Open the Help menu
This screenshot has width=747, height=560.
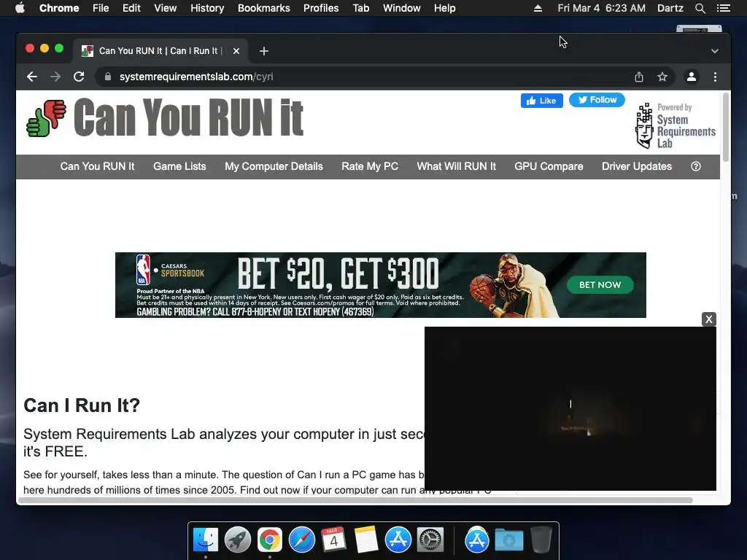(x=444, y=8)
